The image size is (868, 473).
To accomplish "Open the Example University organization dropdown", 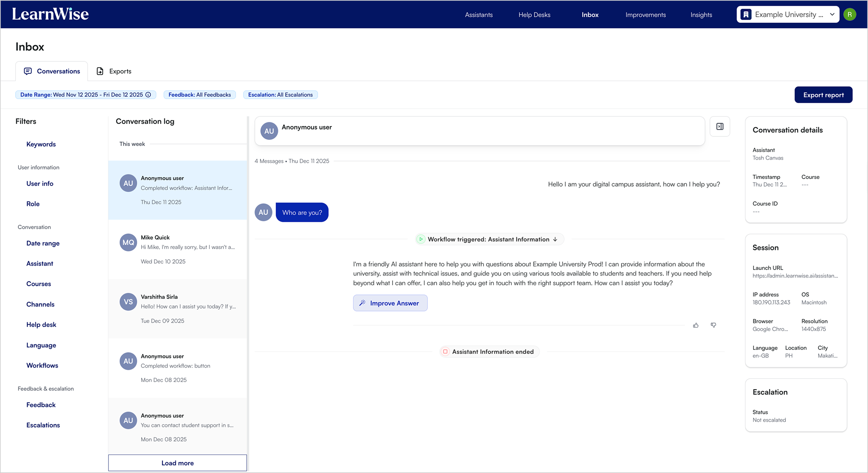I will tap(787, 14).
